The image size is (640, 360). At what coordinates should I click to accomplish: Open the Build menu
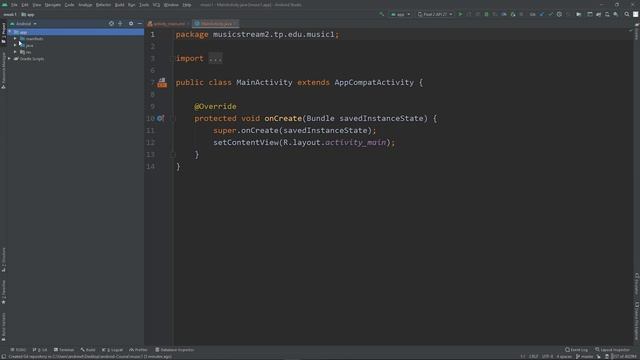[119, 5]
